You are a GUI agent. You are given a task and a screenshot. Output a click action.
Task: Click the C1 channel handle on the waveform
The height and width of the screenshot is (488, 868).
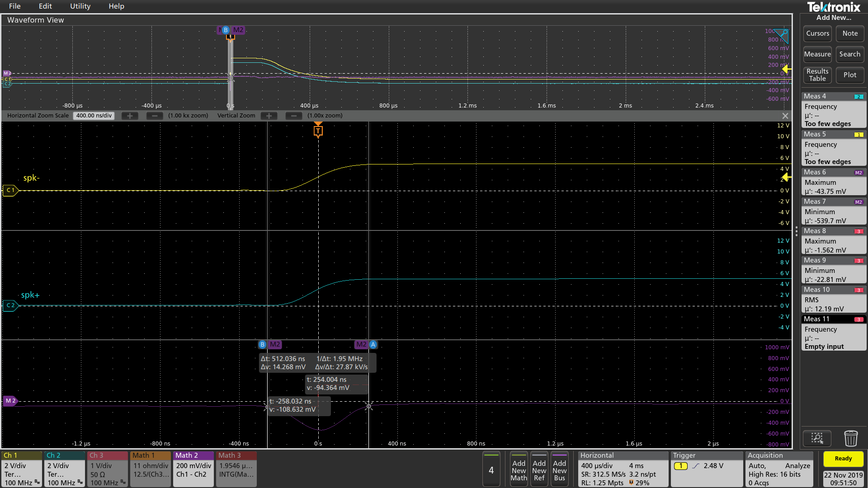click(10, 190)
